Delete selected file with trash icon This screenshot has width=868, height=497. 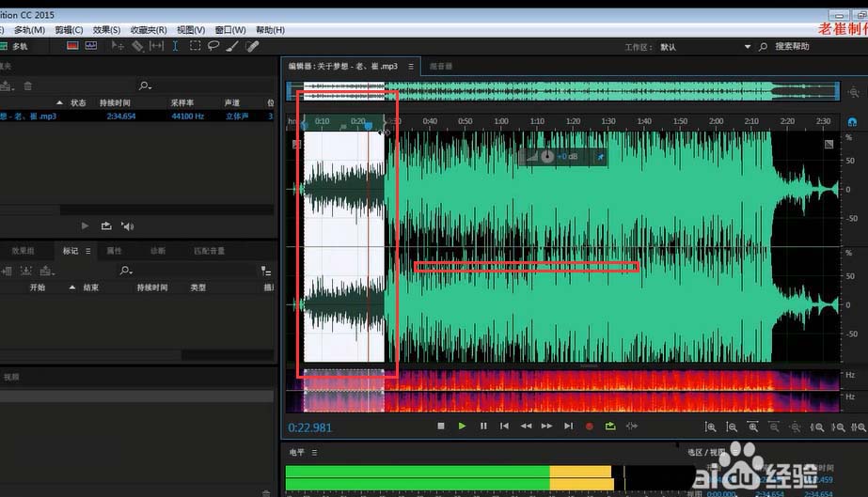click(27, 85)
